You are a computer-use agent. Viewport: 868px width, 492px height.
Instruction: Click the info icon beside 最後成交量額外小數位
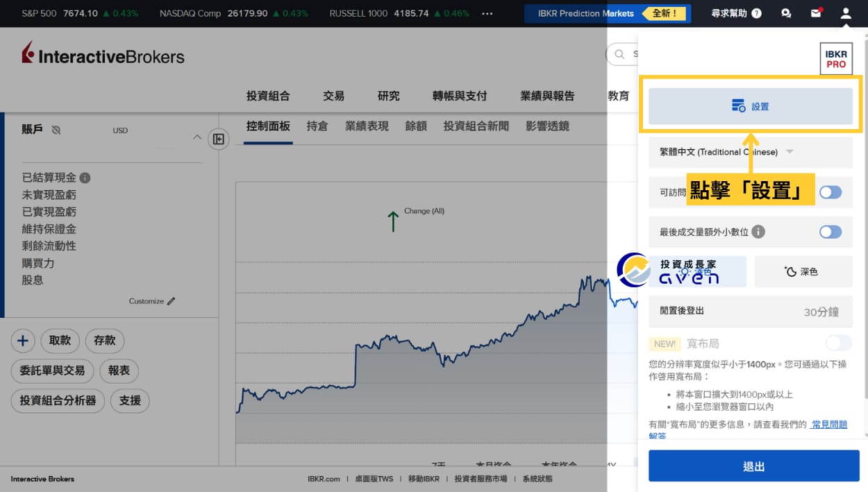(758, 232)
